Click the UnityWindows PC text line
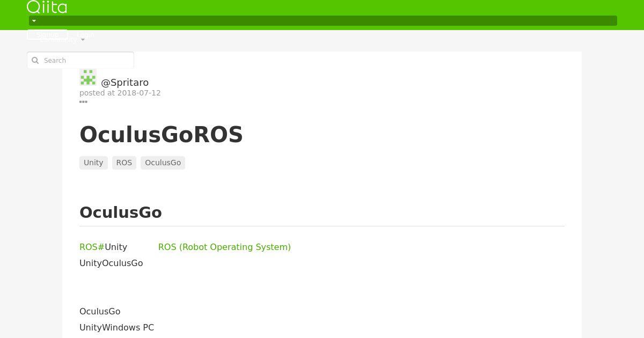The width and height of the screenshot is (644, 338). click(116, 327)
